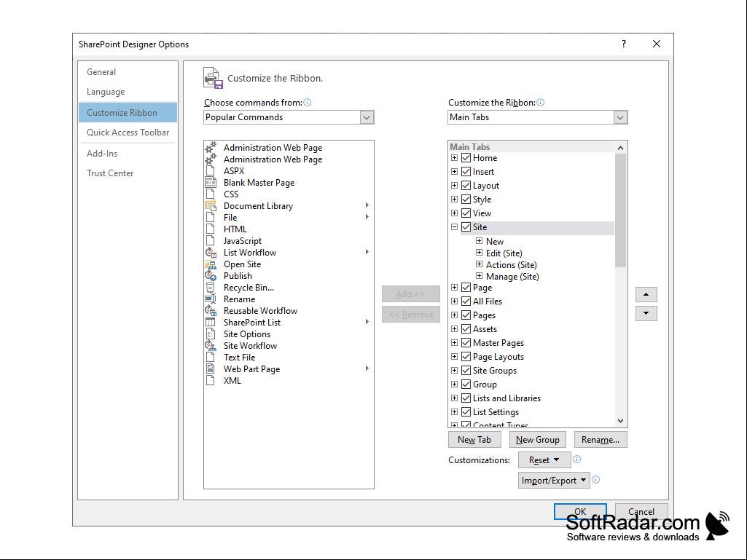The image size is (747, 560).
Task: Select the Site Options icon
Action: 211,334
